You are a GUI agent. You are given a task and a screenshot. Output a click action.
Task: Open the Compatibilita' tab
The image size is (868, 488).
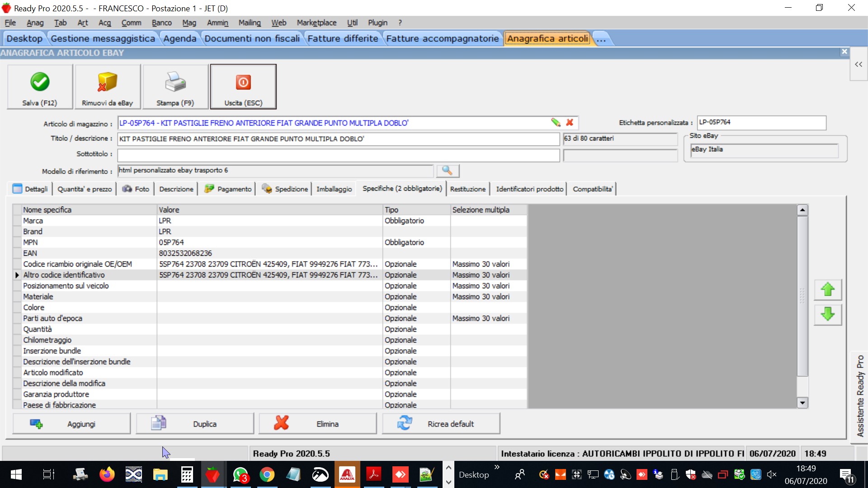[x=593, y=189]
